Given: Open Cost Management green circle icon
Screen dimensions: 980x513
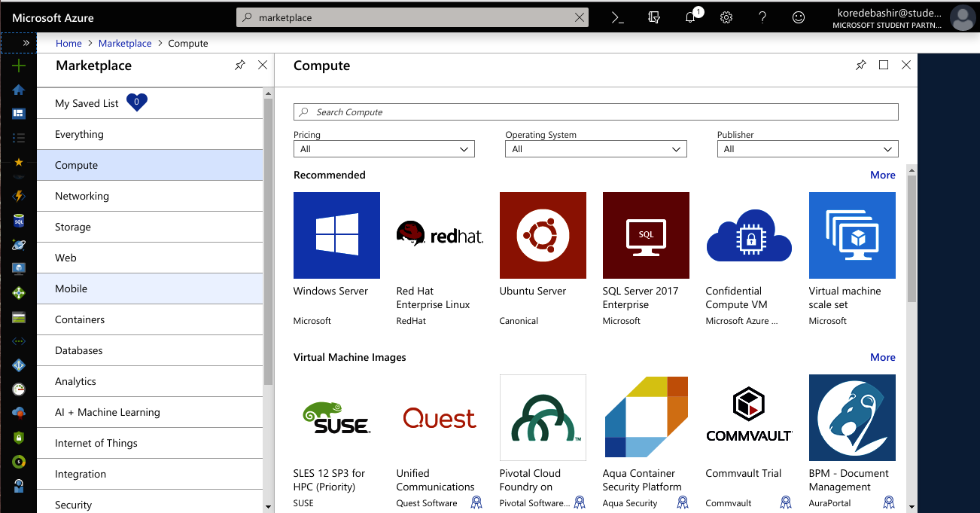Looking at the screenshot, I should point(19,462).
